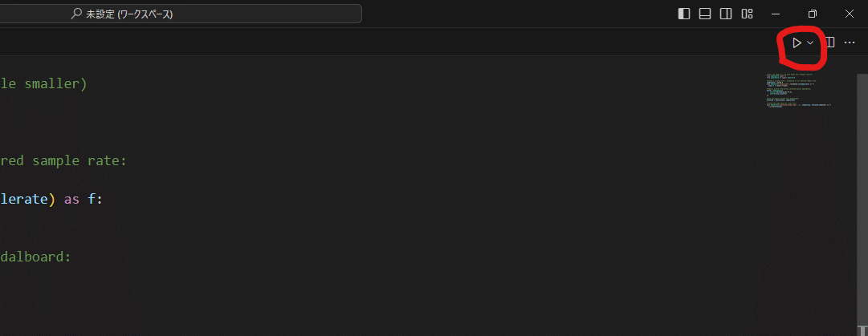Minimize the VS Code window
Image resolution: width=868 pixels, height=336 pixels.
(x=776, y=14)
